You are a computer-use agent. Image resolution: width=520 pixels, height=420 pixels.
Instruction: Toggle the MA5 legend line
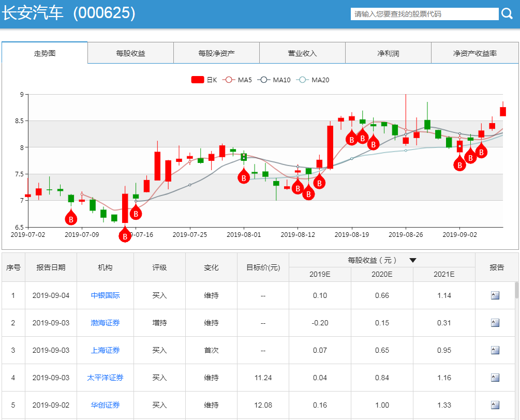237,80
